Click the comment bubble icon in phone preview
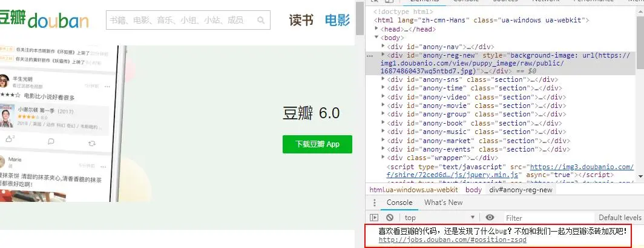The image size is (644, 248). 51,141
